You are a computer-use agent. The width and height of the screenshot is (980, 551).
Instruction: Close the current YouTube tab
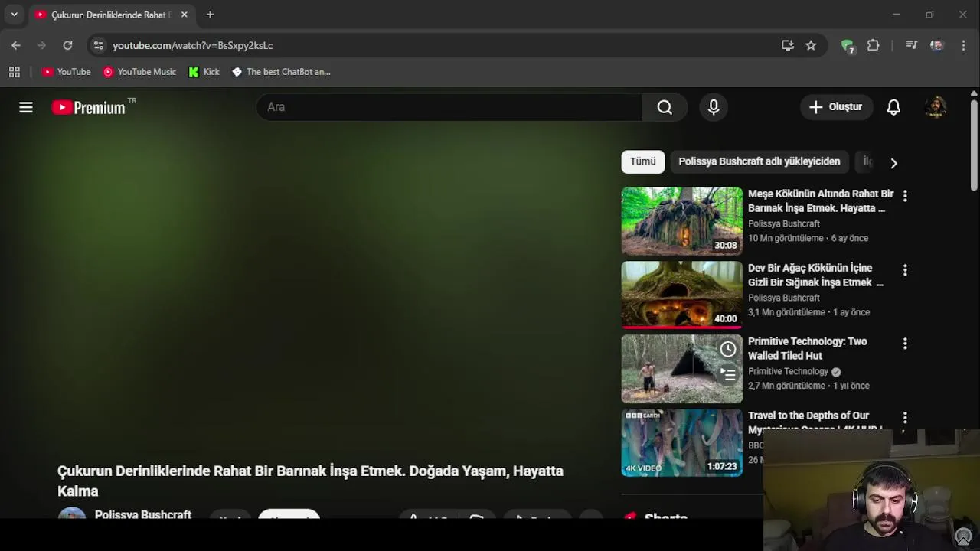pos(184,15)
